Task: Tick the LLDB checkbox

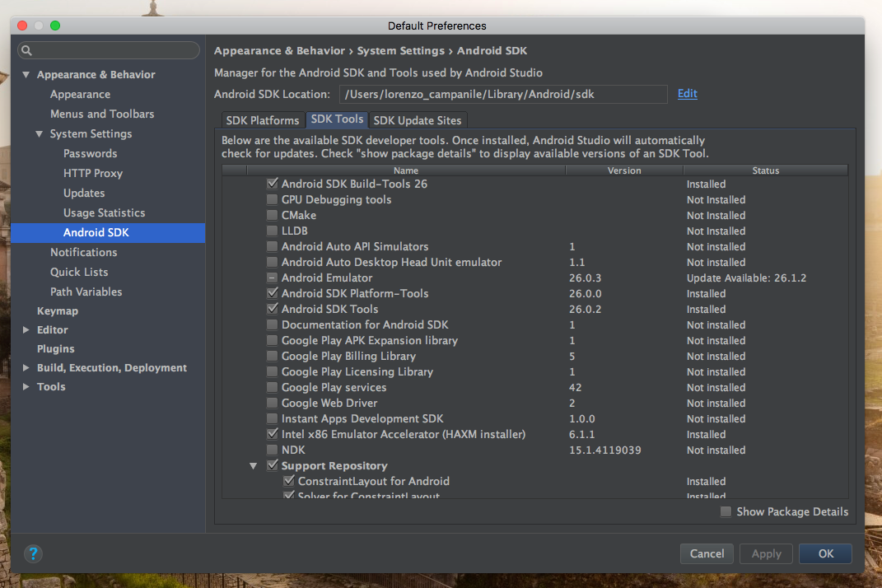Action: (x=273, y=231)
